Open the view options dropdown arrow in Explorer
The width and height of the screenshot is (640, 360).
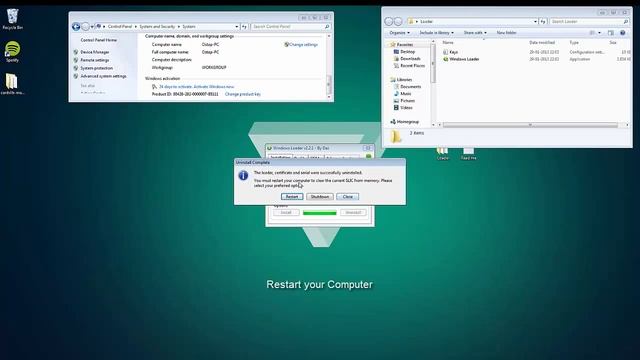[599, 33]
